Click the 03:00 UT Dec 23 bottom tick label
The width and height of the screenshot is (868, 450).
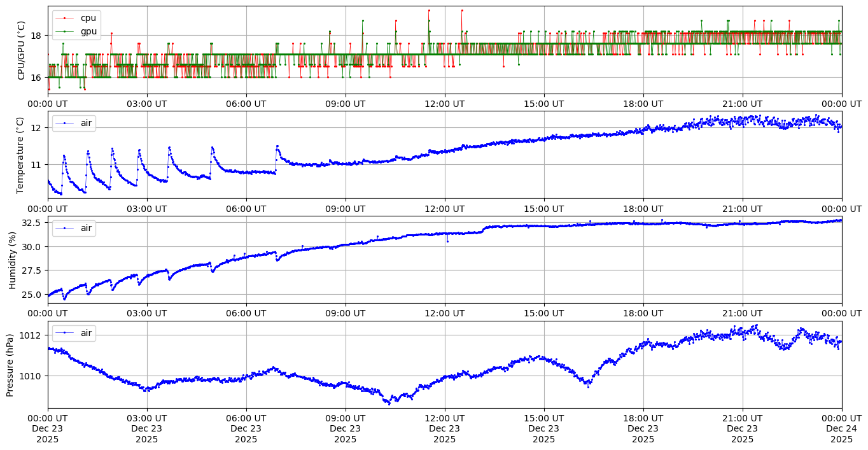point(147,428)
